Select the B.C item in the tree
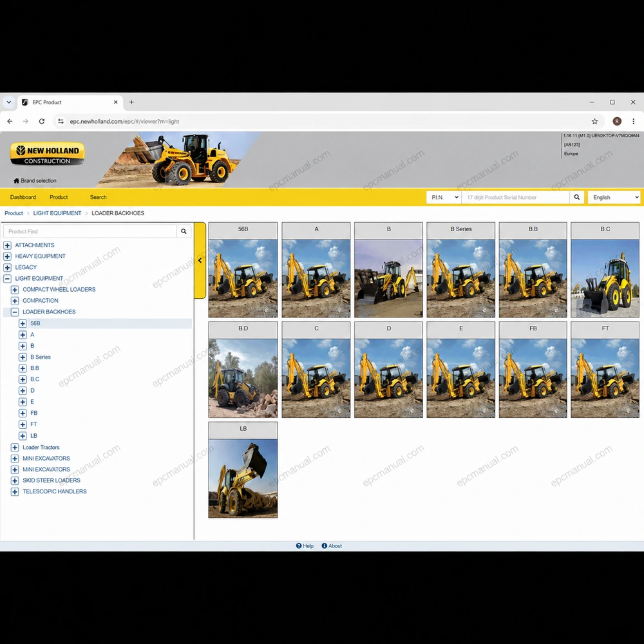644x644 pixels. click(x=35, y=379)
